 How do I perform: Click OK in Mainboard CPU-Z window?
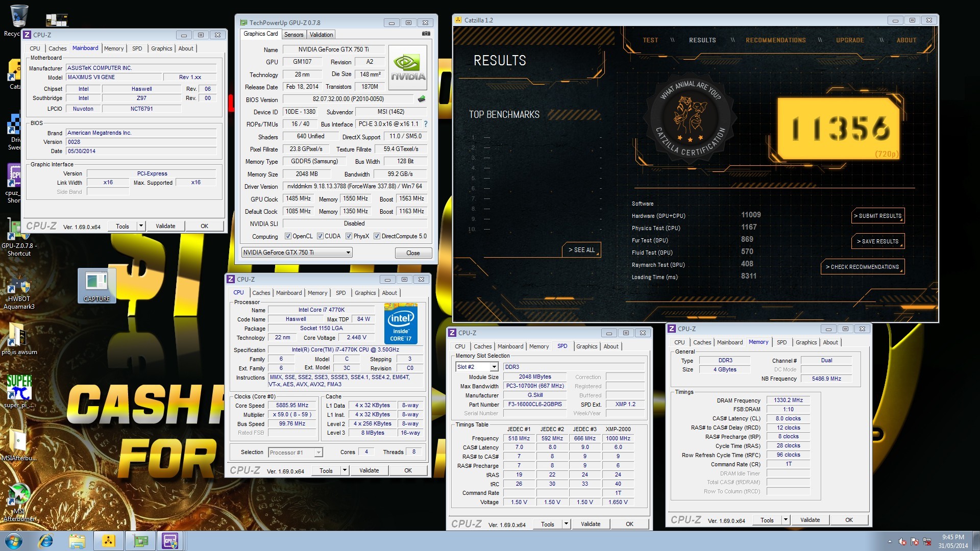204,226
